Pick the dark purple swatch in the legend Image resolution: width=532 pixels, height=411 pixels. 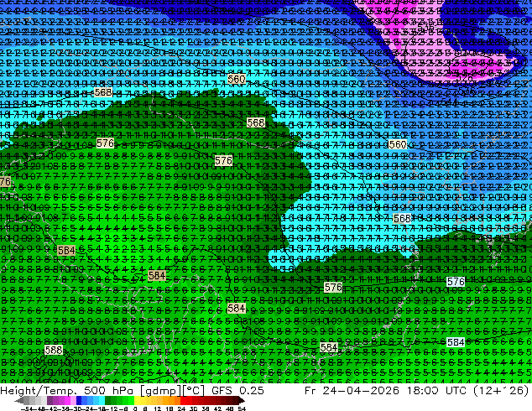pyautogui.click(x=50, y=400)
